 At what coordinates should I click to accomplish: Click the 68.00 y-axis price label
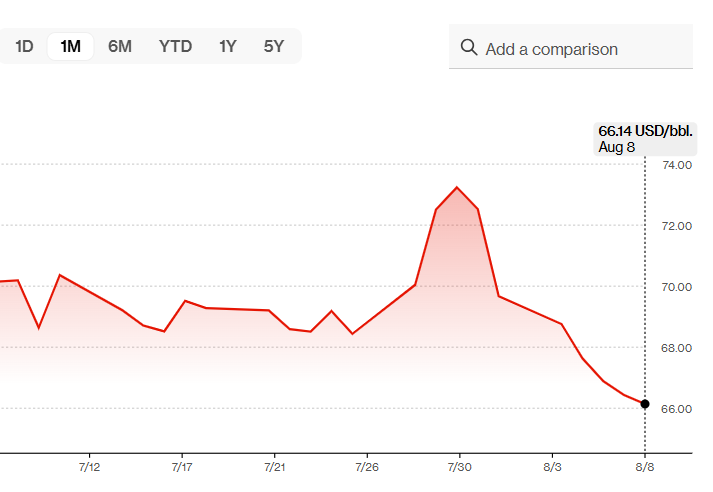[x=678, y=348]
